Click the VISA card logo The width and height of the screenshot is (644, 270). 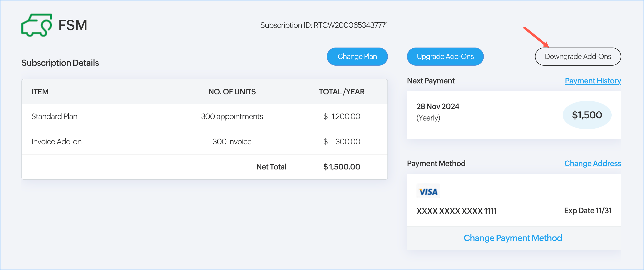[428, 191]
